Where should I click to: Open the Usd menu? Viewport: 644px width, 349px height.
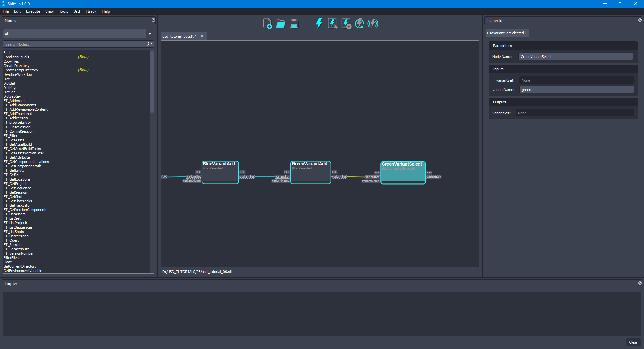click(x=76, y=11)
